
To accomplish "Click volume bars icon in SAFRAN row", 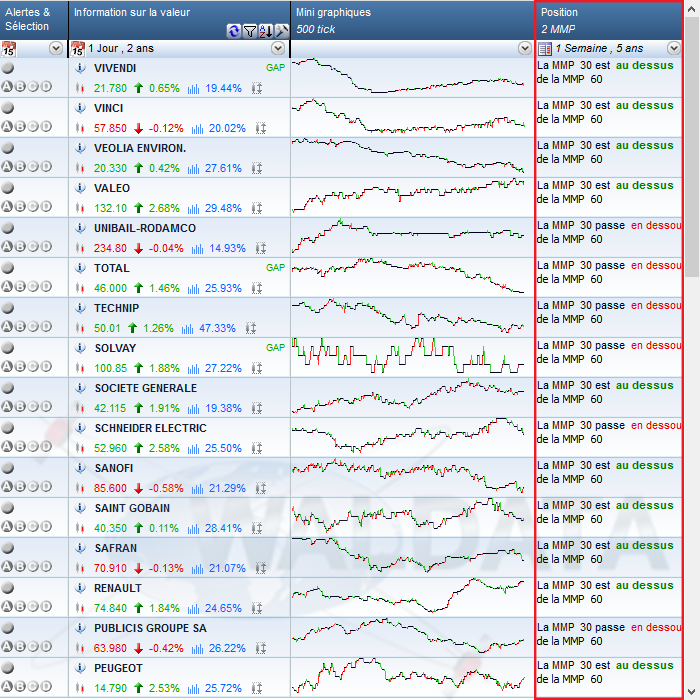I will (197, 568).
